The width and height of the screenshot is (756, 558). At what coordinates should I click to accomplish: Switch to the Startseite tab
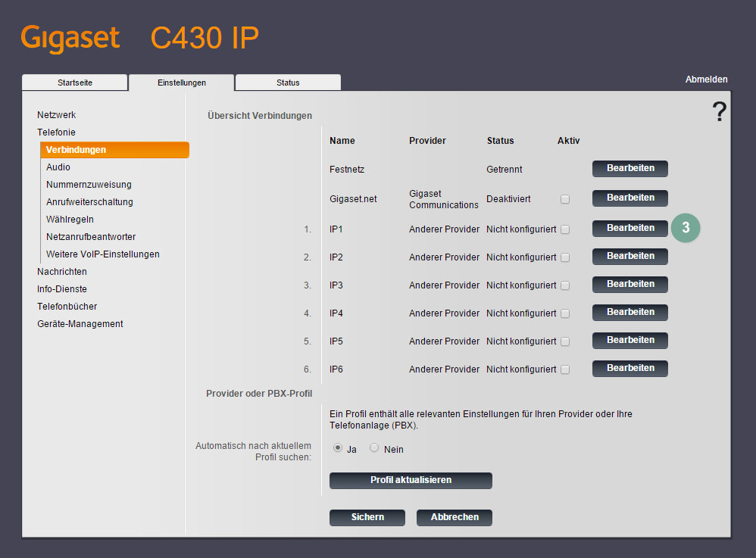(74, 83)
